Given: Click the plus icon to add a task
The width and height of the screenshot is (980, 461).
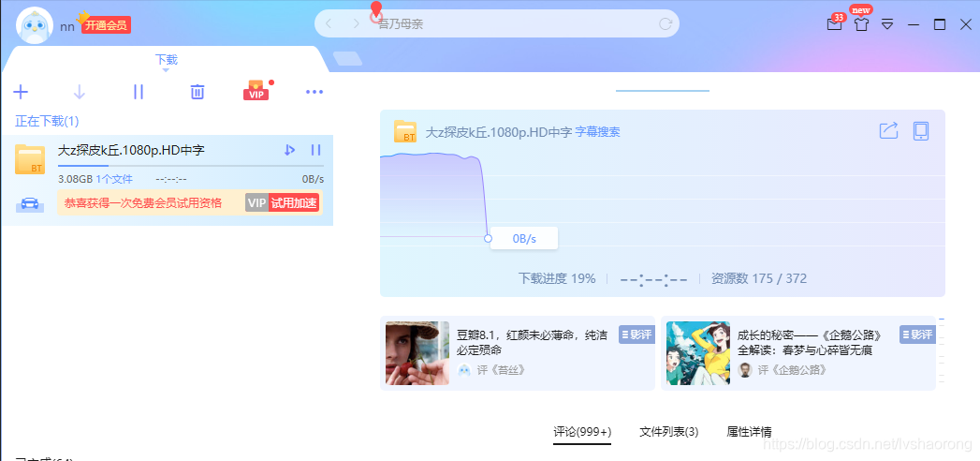Looking at the screenshot, I should 21,92.
